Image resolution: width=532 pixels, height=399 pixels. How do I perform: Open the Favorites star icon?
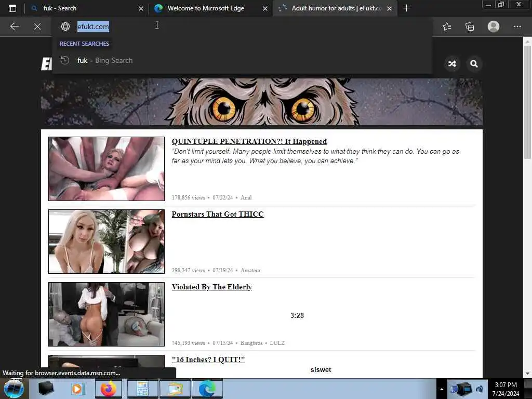pyautogui.click(x=447, y=26)
